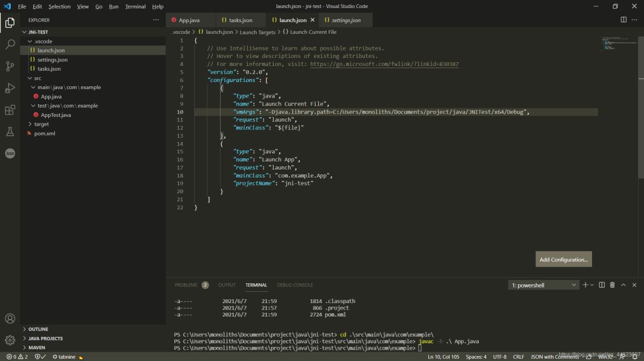Screen dimensions: 644x361
Task: Open the powershell terminal selector dropdown
Action: point(543,285)
